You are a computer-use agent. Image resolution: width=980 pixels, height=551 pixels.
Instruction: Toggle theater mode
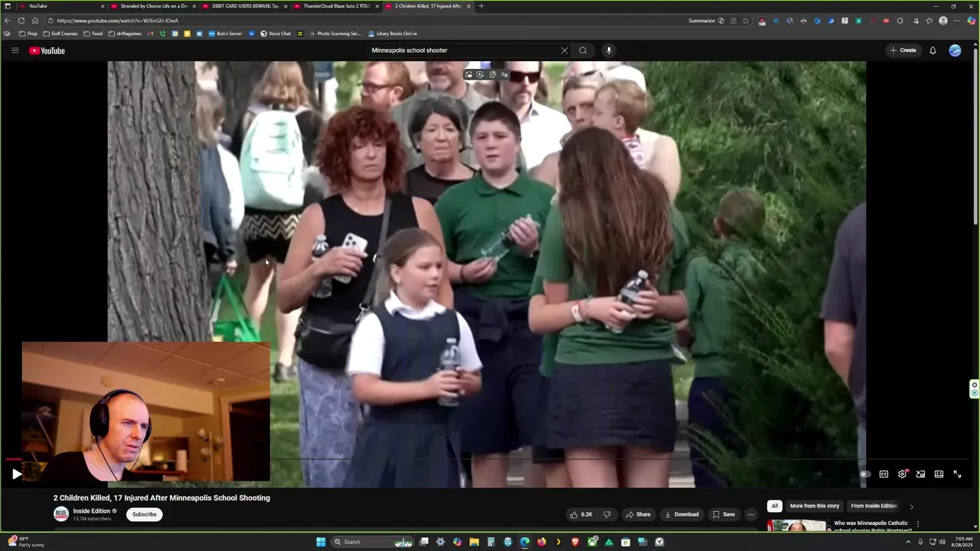click(x=939, y=474)
